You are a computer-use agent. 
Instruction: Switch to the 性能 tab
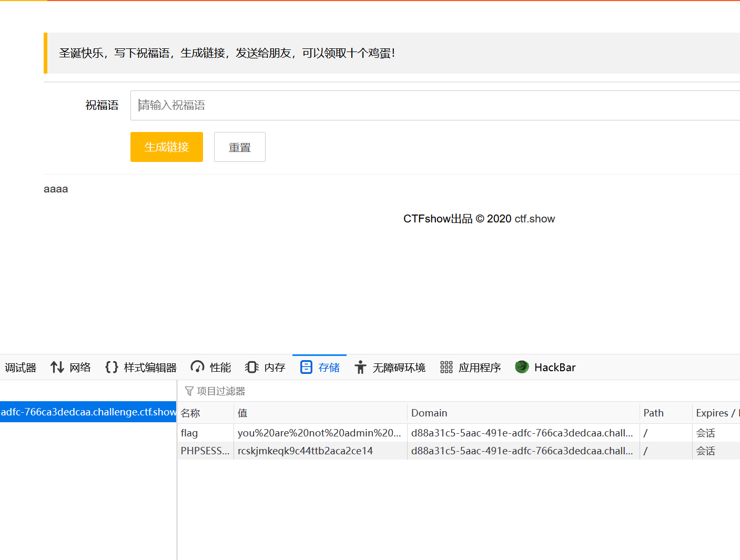[x=220, y=368]
